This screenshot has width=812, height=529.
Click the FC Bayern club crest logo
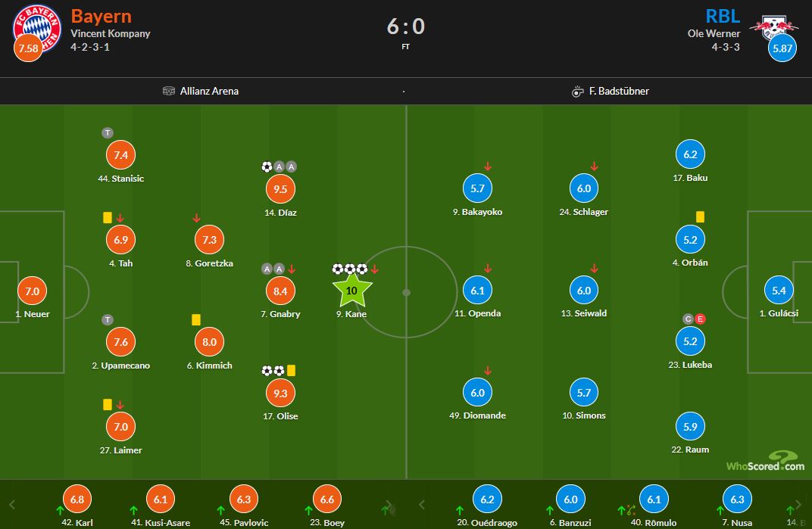point(37,29)
